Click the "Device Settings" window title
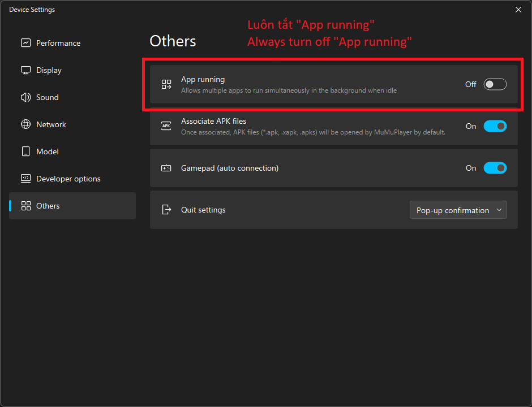Viewport: 532px width, 407px height. pos(32,10)
